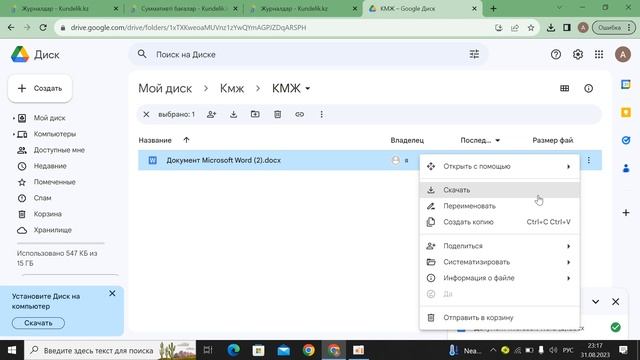This screenshot has height=360, width=640.
Task: Expand Систематизировать submenu
Action: tap(568, 262)
